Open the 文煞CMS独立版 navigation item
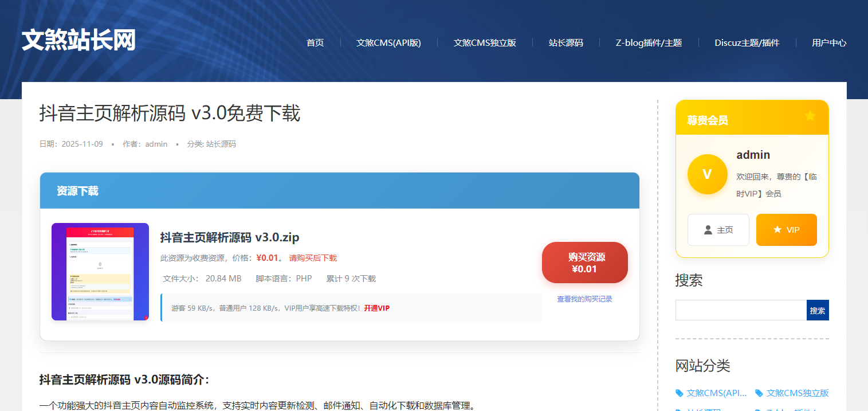This screenshot has height=411, width=868. point(484,42)
